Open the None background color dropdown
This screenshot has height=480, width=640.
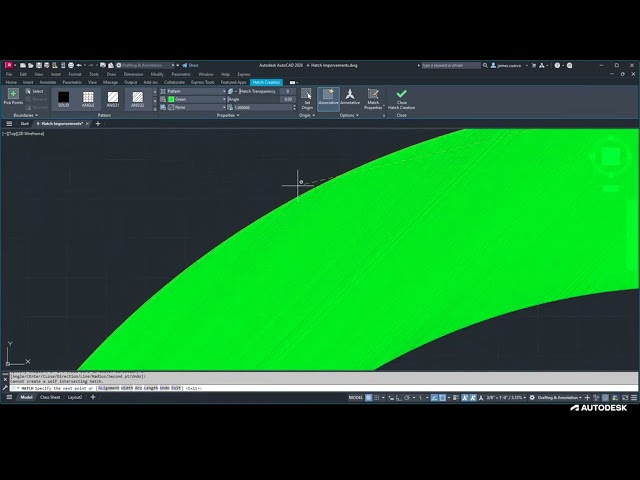pos(196,107)
